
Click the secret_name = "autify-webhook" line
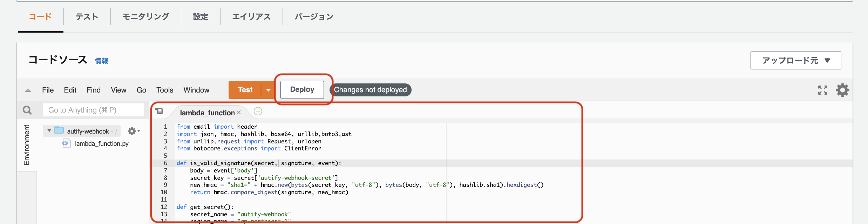240,214
